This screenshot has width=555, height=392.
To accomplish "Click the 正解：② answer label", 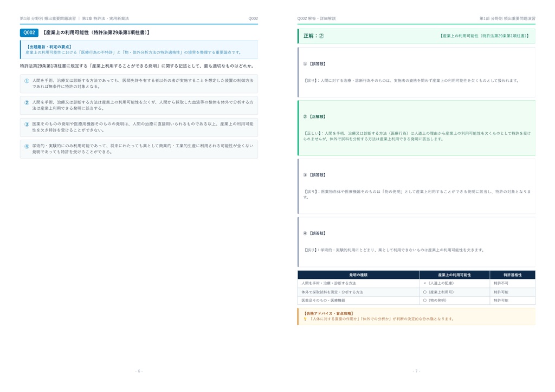I will click(314, 36).
